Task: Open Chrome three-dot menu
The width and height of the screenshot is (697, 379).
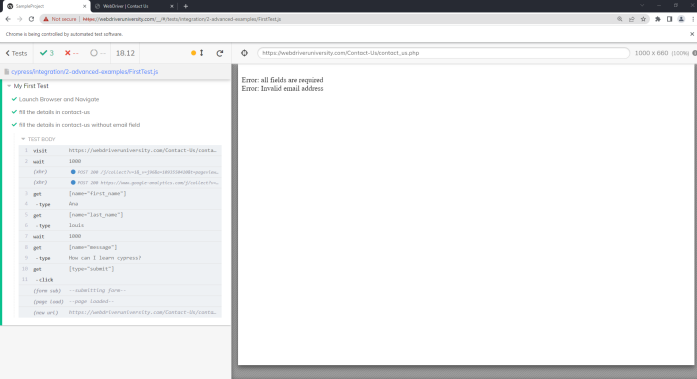Action: (693, 19)
